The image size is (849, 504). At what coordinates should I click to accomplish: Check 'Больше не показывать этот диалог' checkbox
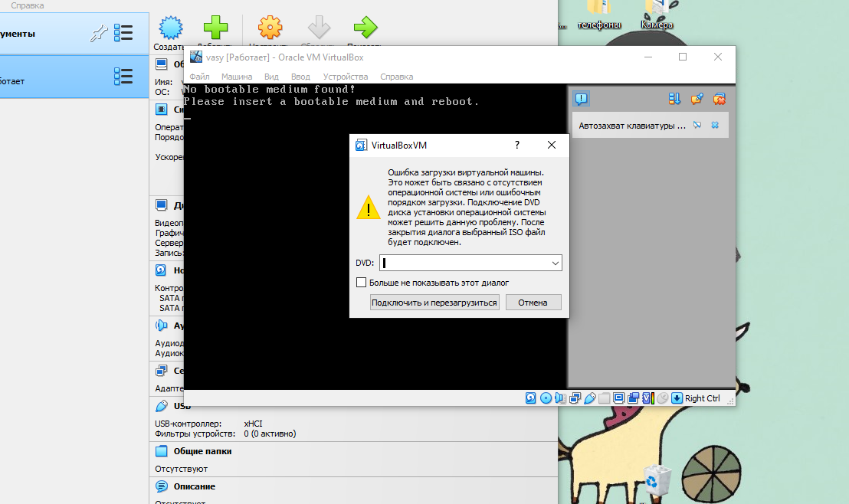(x=362, y=283)
